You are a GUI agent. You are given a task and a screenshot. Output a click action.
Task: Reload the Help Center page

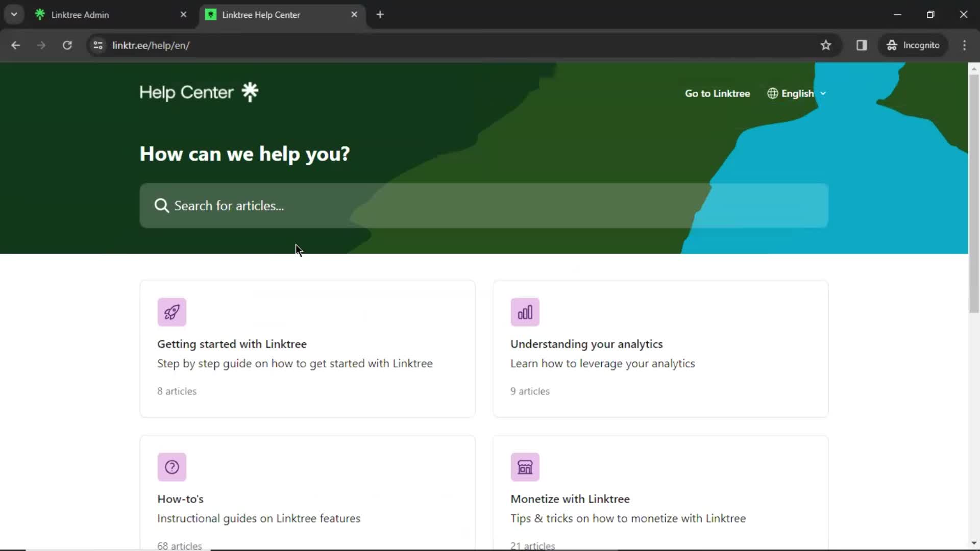click(67, 45)
